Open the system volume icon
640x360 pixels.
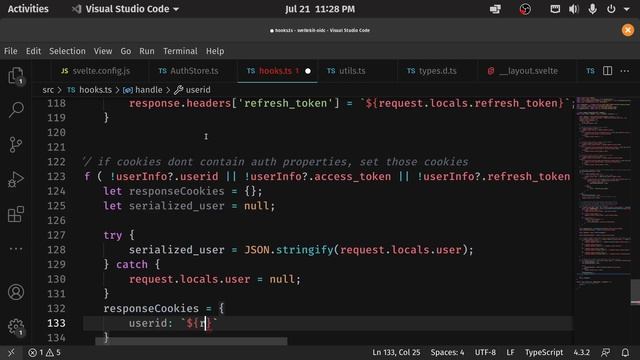[x=573, y=9]
